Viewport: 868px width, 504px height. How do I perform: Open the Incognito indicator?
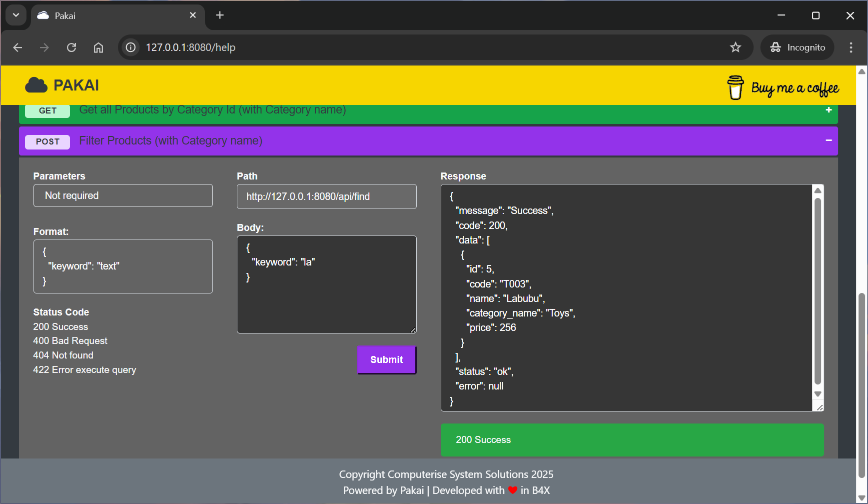coord(798,47)
